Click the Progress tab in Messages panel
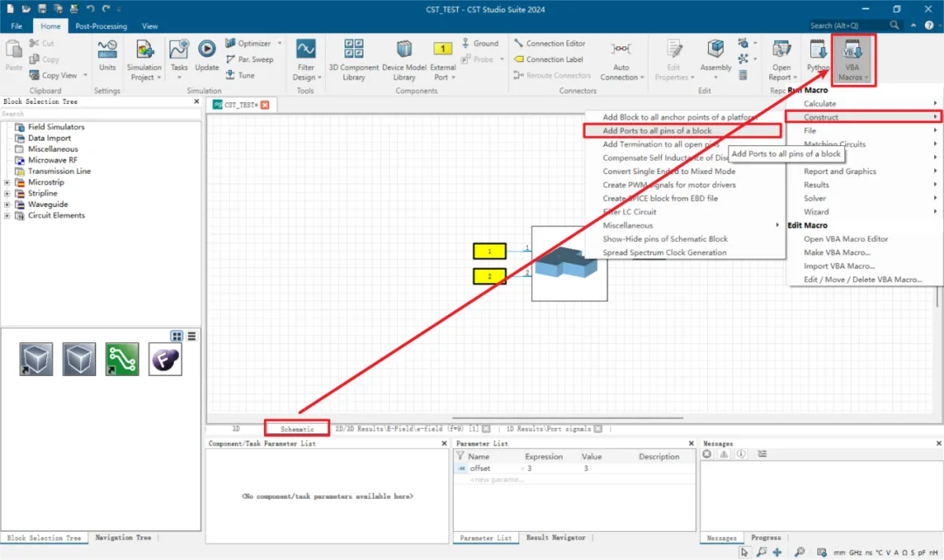This screenshot has width=944, height=560. tap(766, 538)
